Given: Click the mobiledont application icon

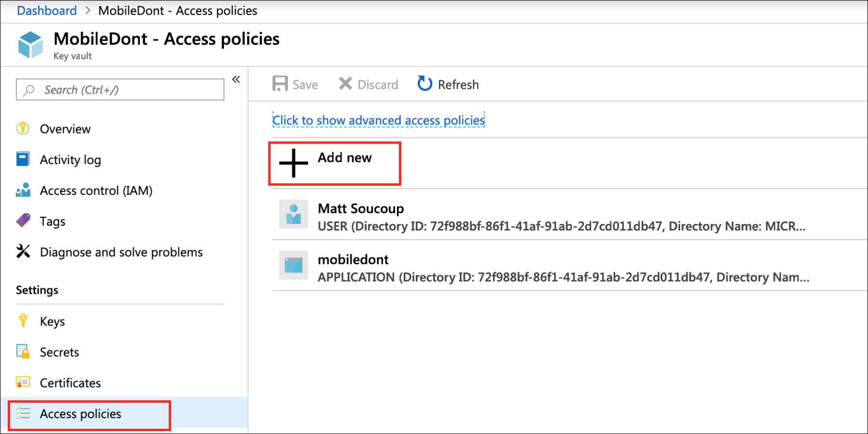Looking at the screenshot, I should [x=293, y=265].
